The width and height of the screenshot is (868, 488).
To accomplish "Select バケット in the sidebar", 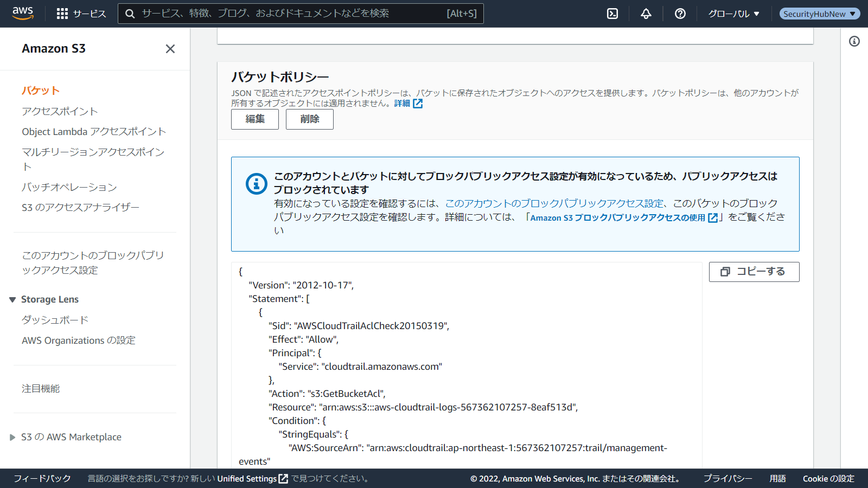I will pos(41,91).
